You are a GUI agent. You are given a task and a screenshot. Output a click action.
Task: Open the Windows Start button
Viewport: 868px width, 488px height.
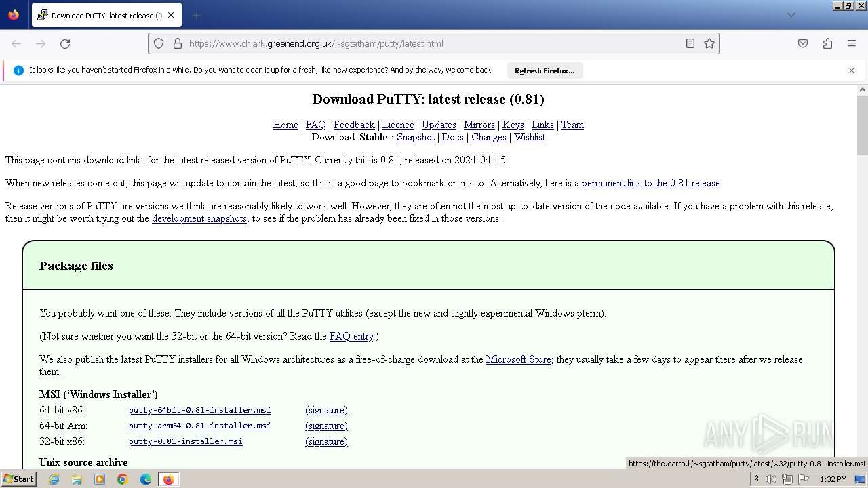18,479
